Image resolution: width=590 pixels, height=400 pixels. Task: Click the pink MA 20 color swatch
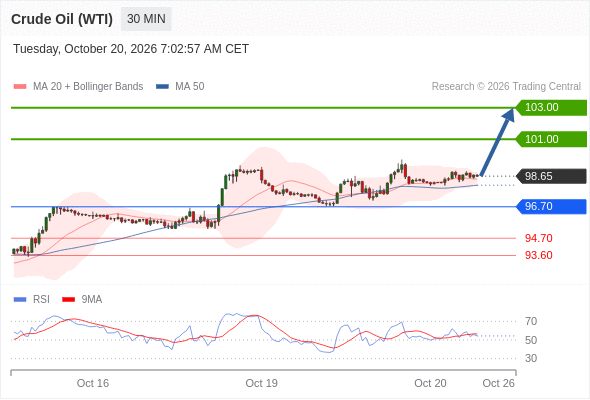[20, 87]
